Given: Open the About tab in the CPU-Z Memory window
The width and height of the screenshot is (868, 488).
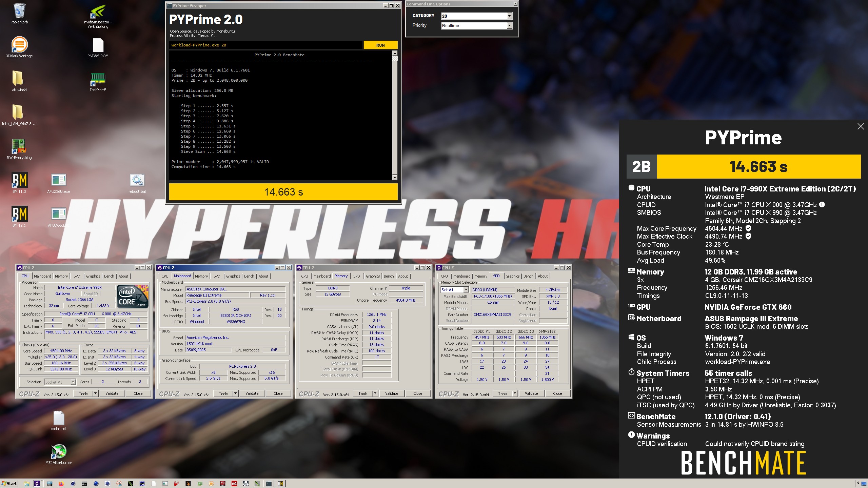Looking at the screenshot, I should (403, 276).
